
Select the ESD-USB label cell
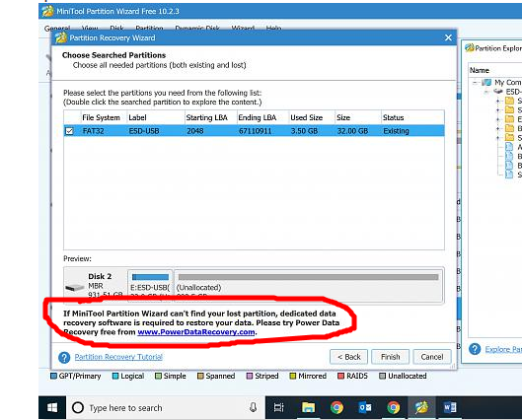coord(144,131)
